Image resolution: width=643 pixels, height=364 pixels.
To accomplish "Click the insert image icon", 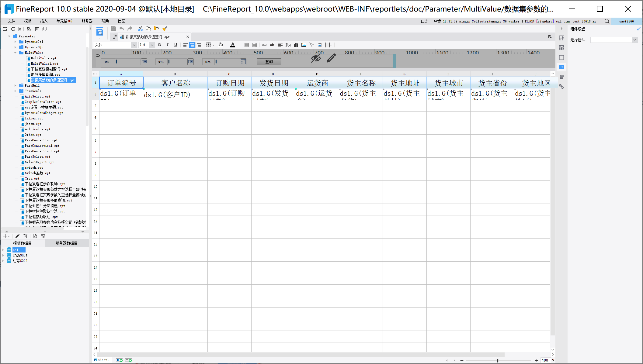I will coord(304,45).
